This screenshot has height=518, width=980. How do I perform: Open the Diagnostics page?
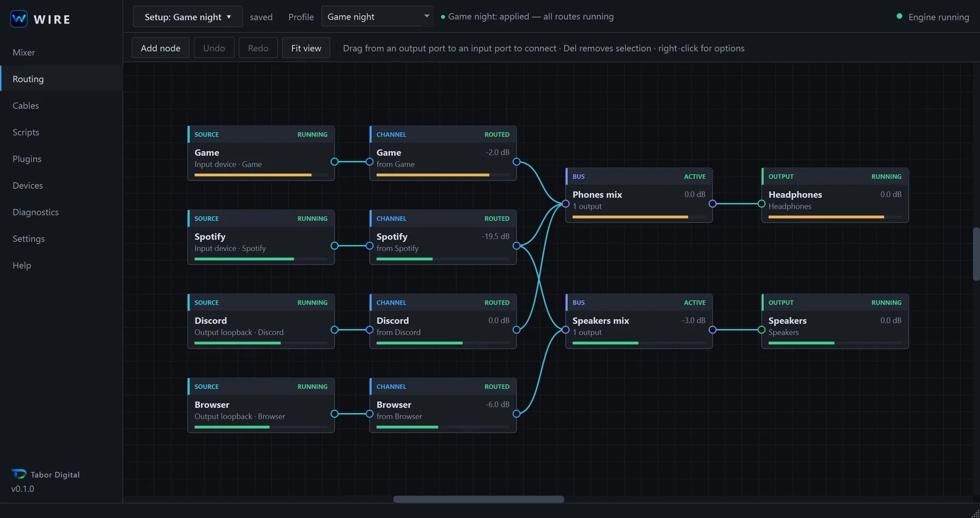(61, 212)
